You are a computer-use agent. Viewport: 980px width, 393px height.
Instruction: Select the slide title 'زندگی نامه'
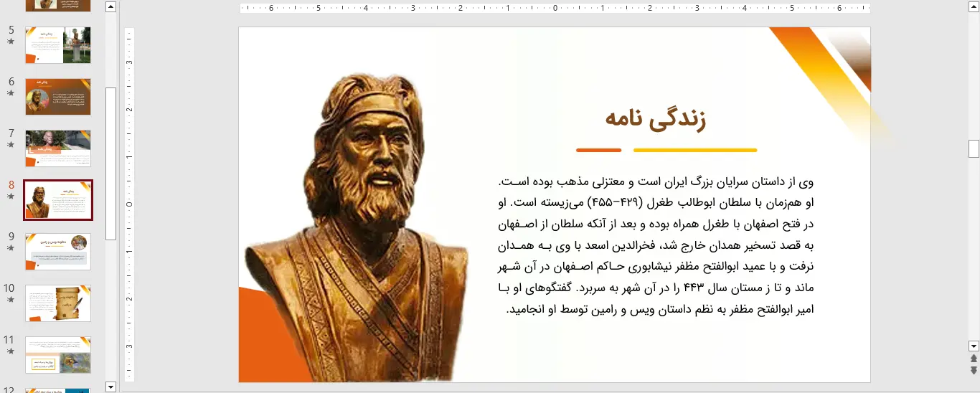(656, 120)
